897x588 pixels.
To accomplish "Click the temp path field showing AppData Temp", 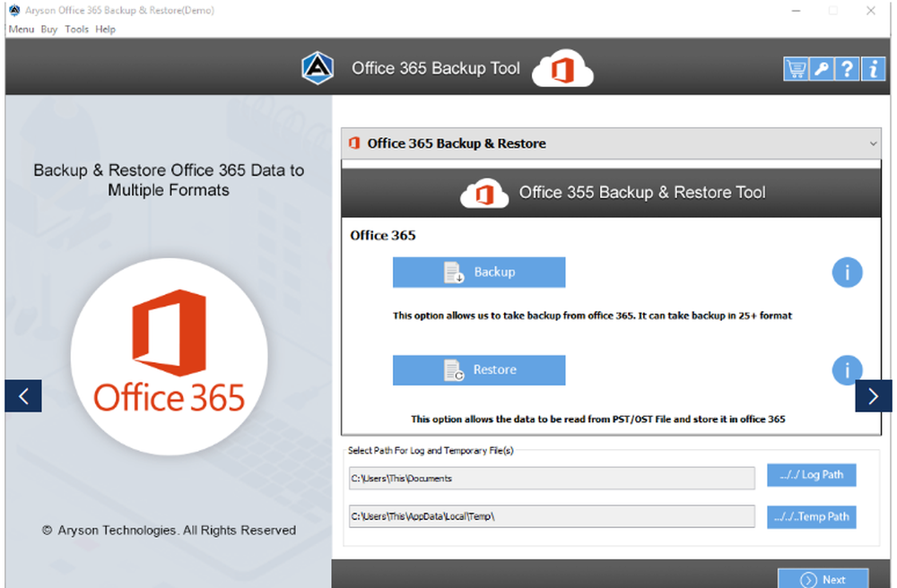I will [x=552, y=516].
